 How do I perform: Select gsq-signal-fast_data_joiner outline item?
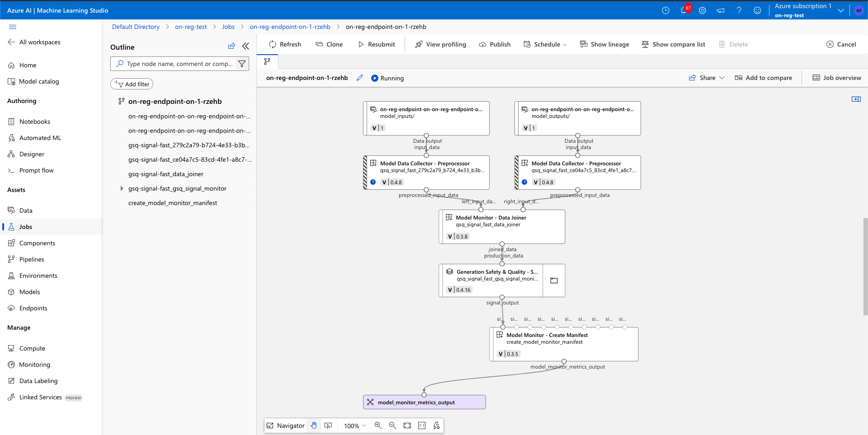(166, 174)
